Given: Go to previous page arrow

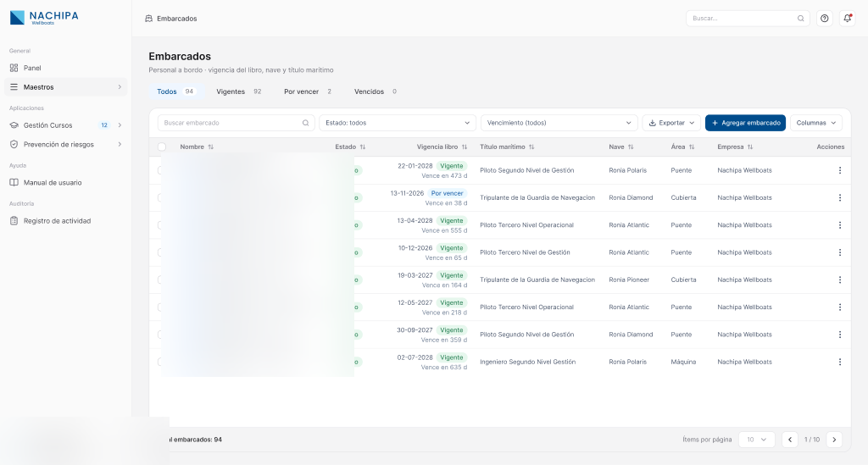Looking at the screenshot, I should [x=790, y=440].
